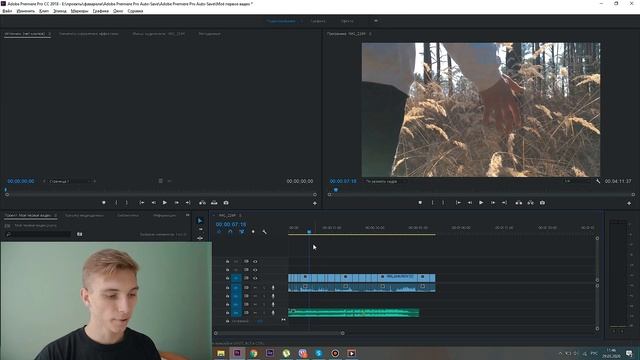The image size is (640, 360).
Task: Click timeline horizontal zoom scrollbar
Action: click(x=279, y=333)
